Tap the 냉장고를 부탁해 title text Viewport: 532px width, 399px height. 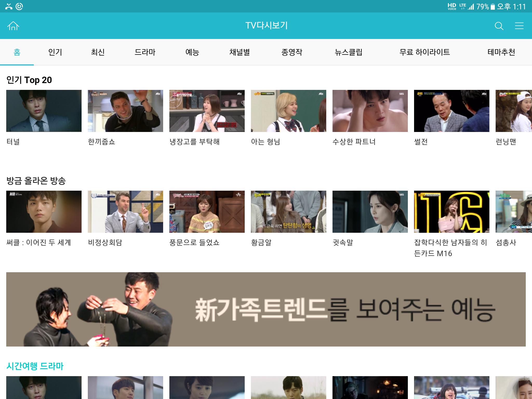pyautogui.click(x=195, y=142)
